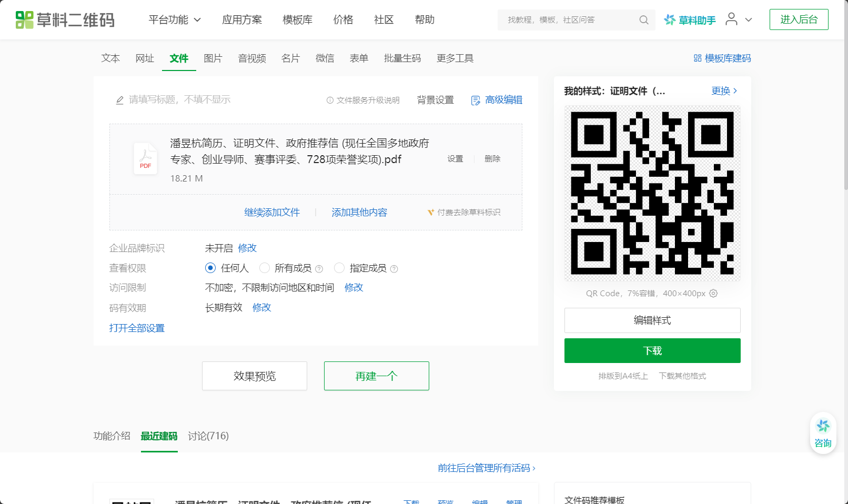Open the 社区 page

(x=384, y=20)
